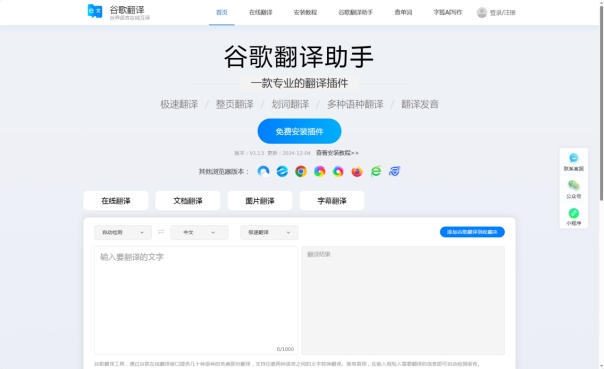604x369 pixels.
Task: Click 登录/注册 link
Action: (503, 13)
